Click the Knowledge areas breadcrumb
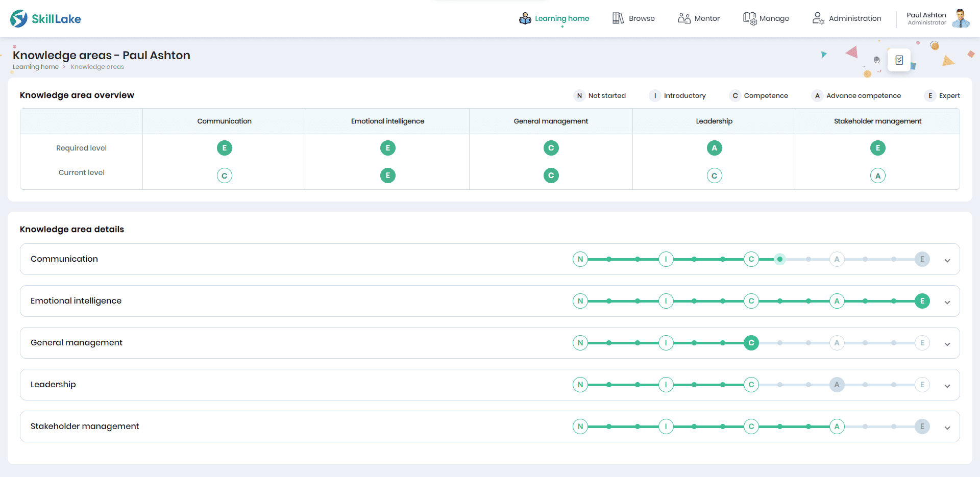Viewport: 980px width, 477px height. coord(97,67)
